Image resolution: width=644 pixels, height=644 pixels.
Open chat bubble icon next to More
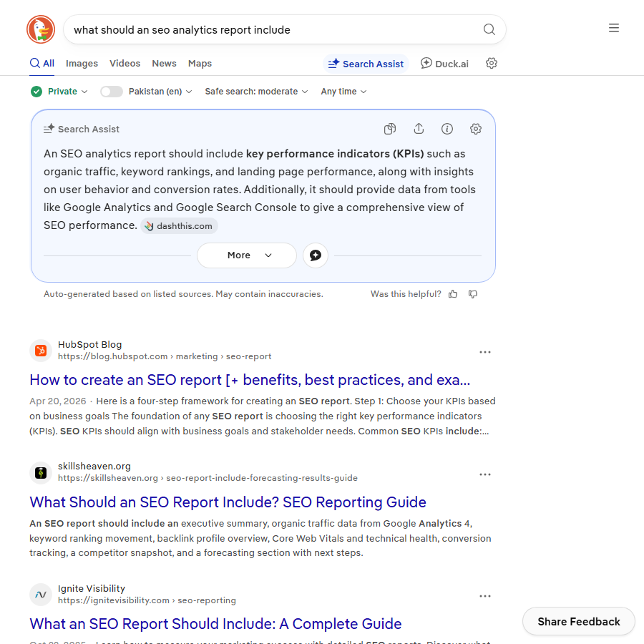click(x=316, y=255)
